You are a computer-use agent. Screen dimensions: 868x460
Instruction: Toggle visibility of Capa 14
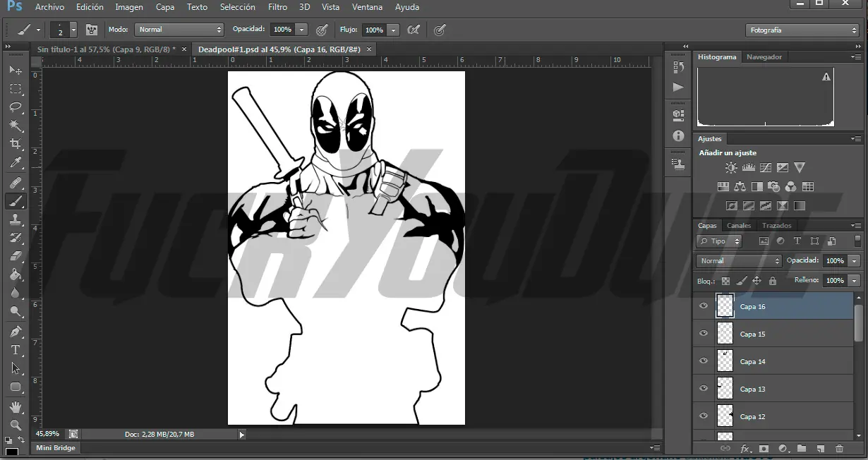click(703, 361)
